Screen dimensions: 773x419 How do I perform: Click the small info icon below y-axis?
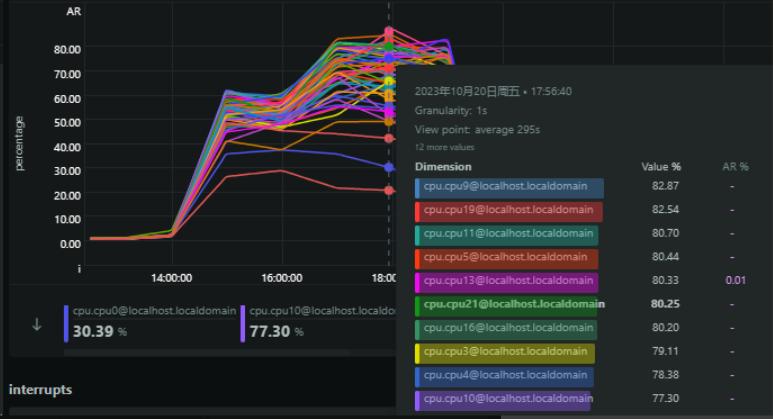(79, 269)
